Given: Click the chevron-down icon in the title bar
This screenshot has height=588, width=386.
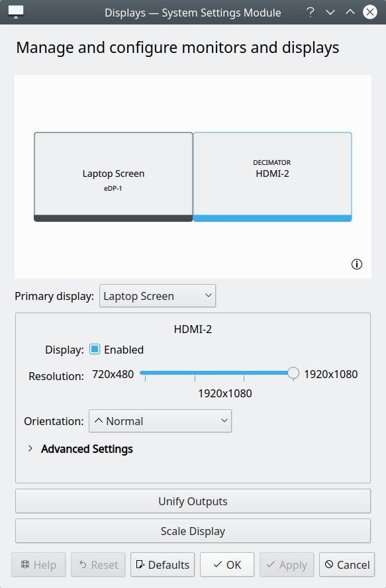Looking at the screenshot, I should point(330,12).
